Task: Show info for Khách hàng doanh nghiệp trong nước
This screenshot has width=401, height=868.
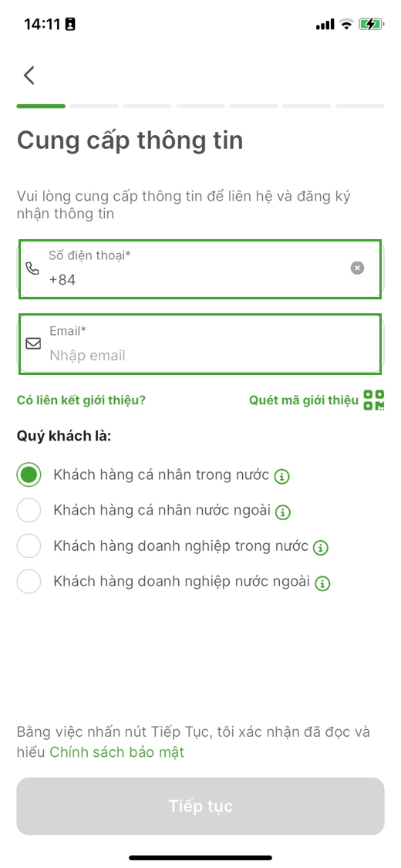Action: point(321,548)
